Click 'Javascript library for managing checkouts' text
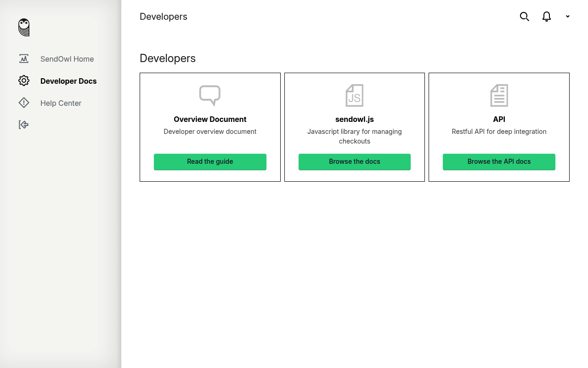Viewport: 588px width, 368px height. click(355, 136)
